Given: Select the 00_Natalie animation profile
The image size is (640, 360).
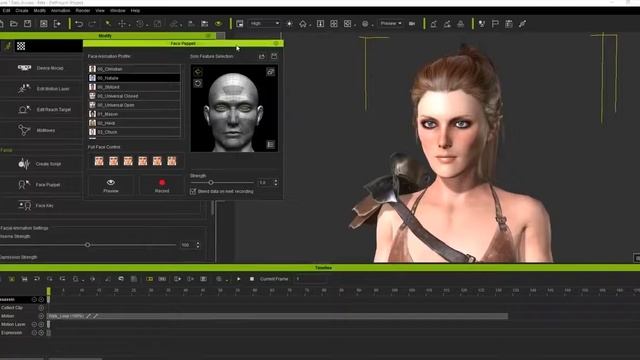Looking at the screenshot, I should [134, 78].
